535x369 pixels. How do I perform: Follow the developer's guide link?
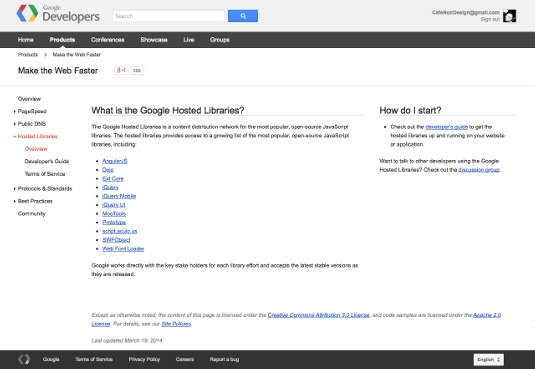(446, 127)
